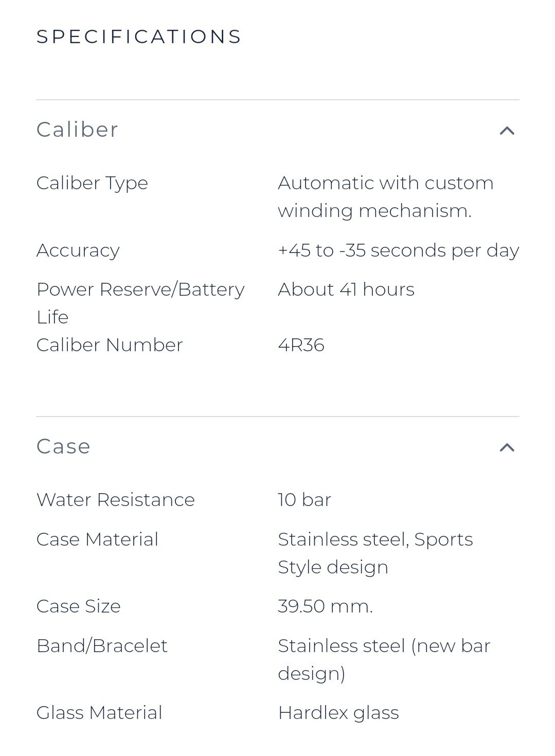Collapse the Caliber section chevron
The width and height of the screenshot is (555, 756).
(507, 131)
